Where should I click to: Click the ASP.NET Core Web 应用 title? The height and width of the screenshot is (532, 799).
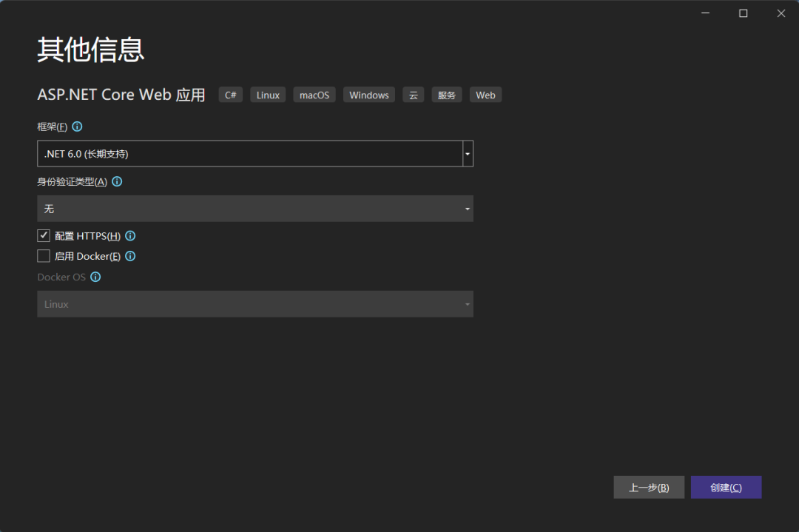click(121, 95)
